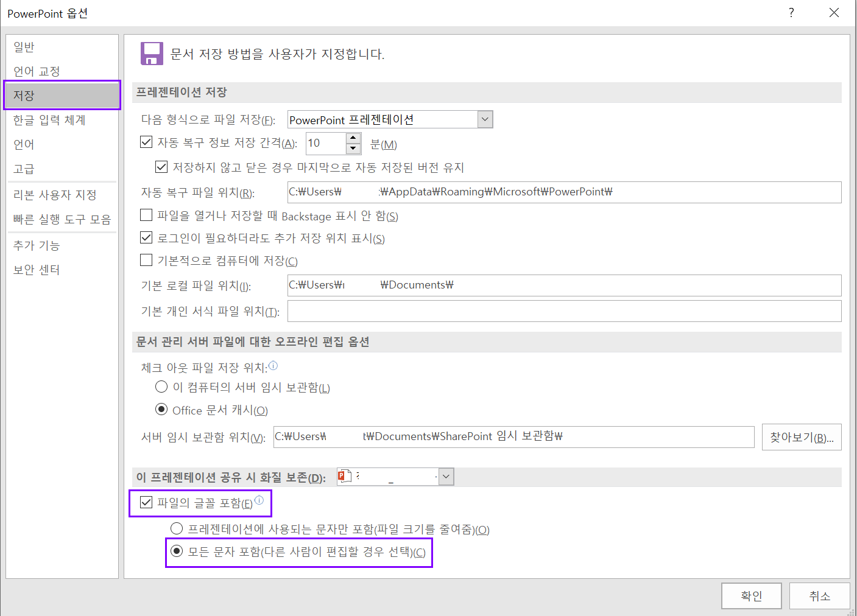This screenshot has width=857, height=616.
Task: Toggle 저장하지 않고 닫은 경우 마지막으로 자동 저장된 버전 유지
Action: coord(161,167)
